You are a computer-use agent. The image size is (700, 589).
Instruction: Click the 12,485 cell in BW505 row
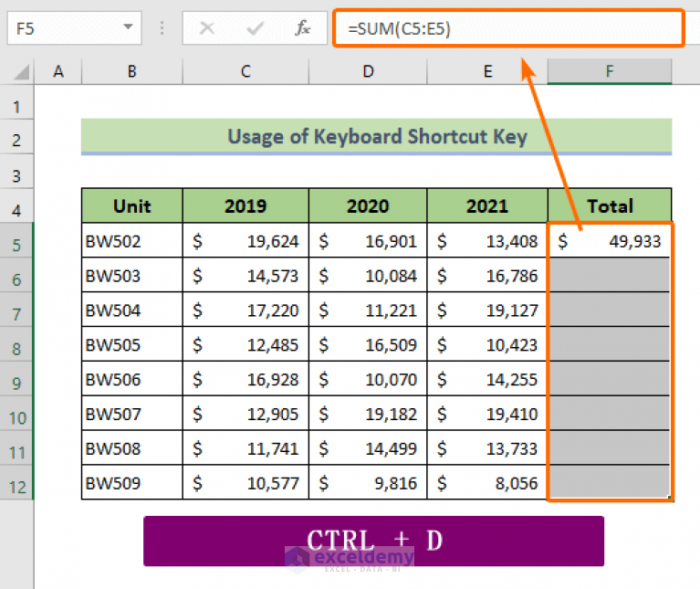246,344
